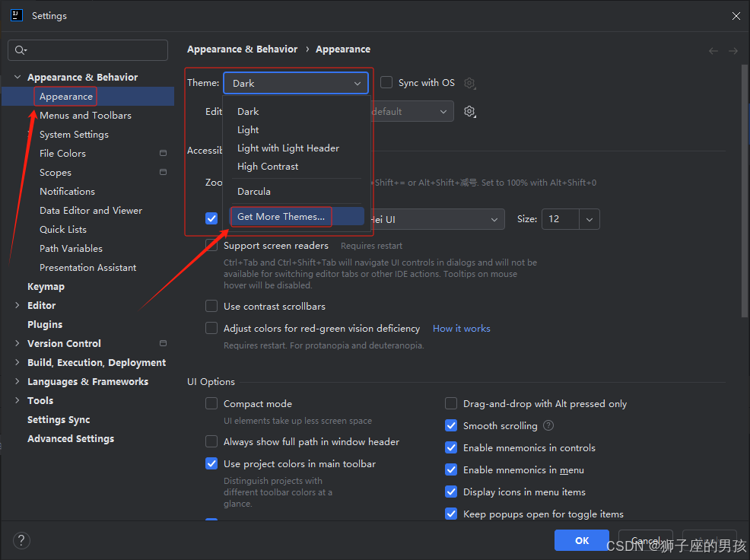Click Smooth scrolling help icon

(x=548, y=425)
